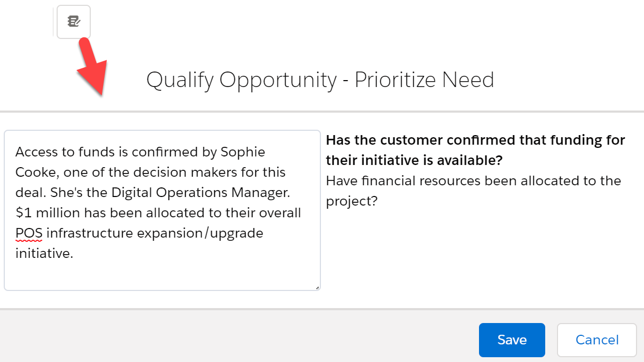Click the word Sophie in notes

(242, 152)
